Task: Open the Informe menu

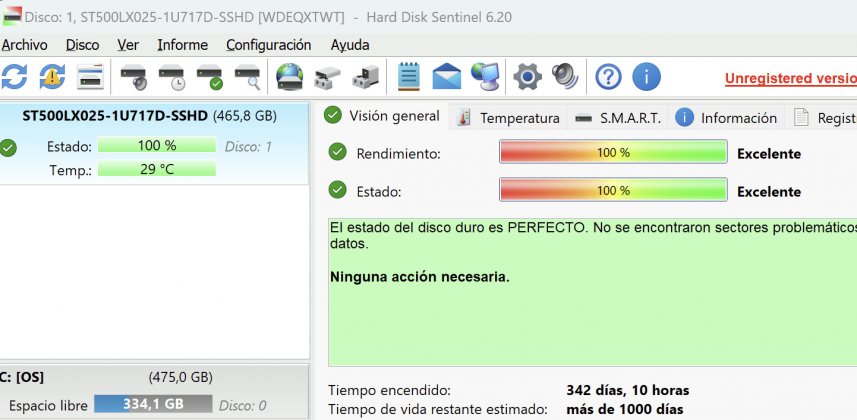Action: click(x=183, y=45)
